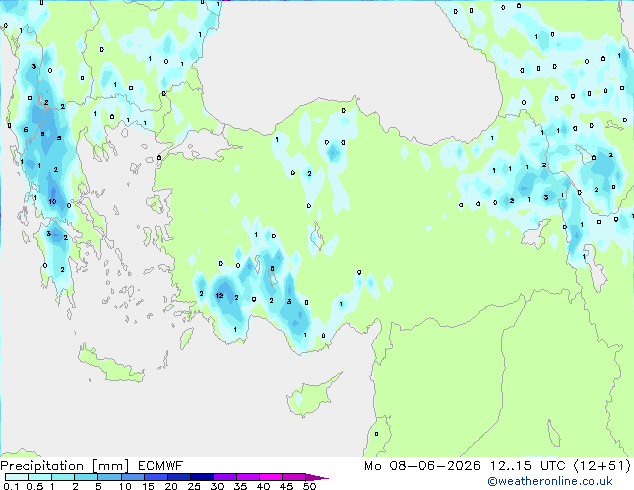Select the 40–45 mm magenta legend swatch

[x=271, y=477]
